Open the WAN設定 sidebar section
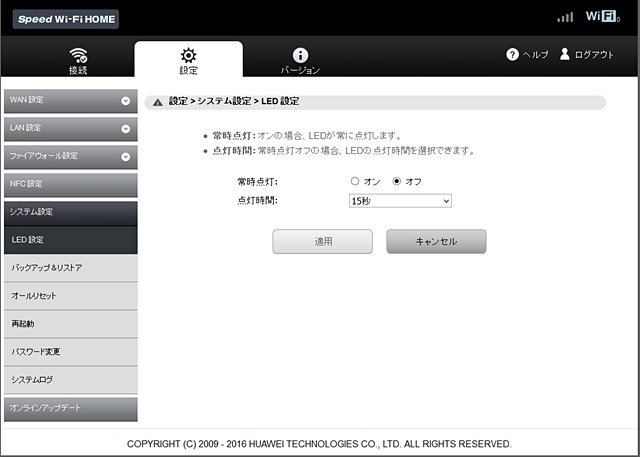 [71, 101]
